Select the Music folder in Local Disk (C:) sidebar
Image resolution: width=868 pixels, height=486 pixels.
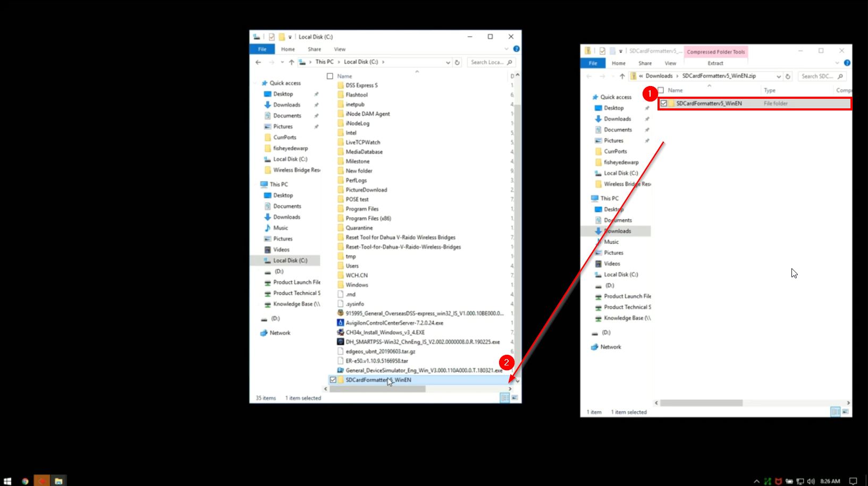pos(281,228)
